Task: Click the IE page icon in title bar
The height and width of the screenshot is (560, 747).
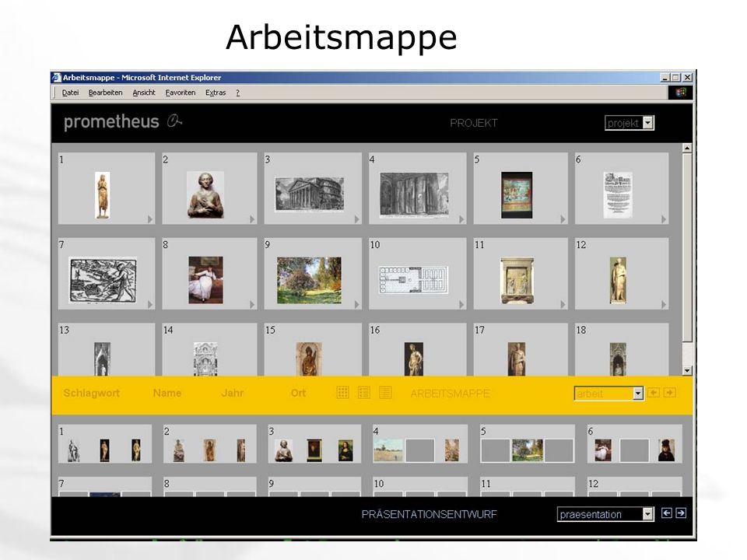Action: (57, 77)
